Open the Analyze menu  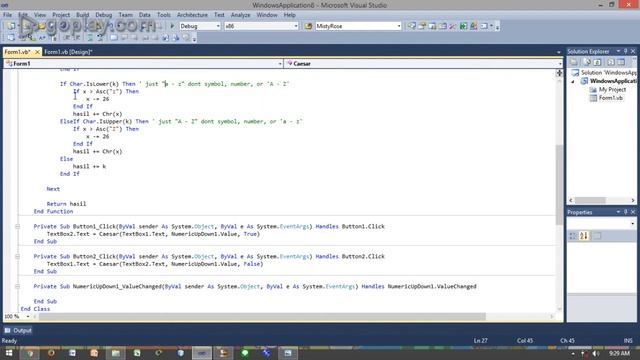240,15
